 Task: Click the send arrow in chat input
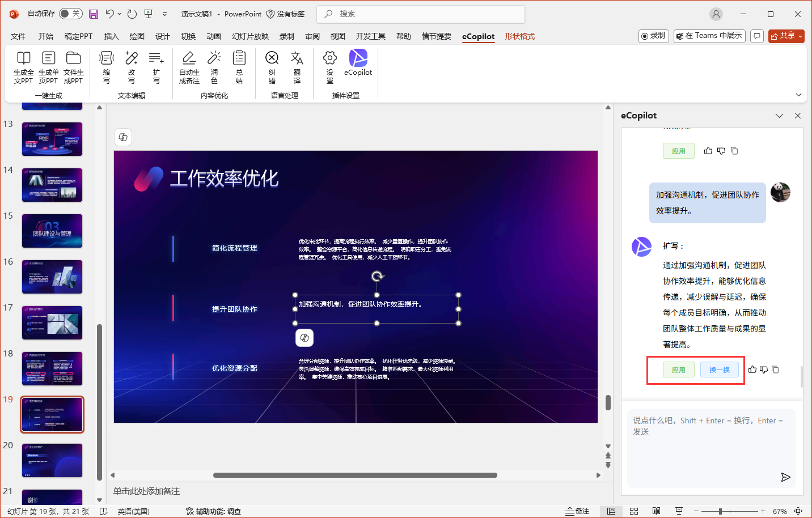[x=785, y=477]
